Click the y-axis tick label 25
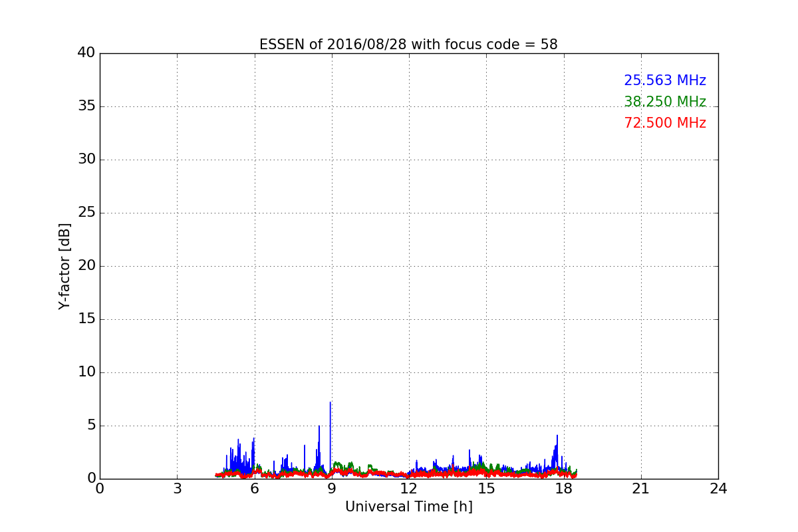Screen dimensions: 798x532 point(86,213)
